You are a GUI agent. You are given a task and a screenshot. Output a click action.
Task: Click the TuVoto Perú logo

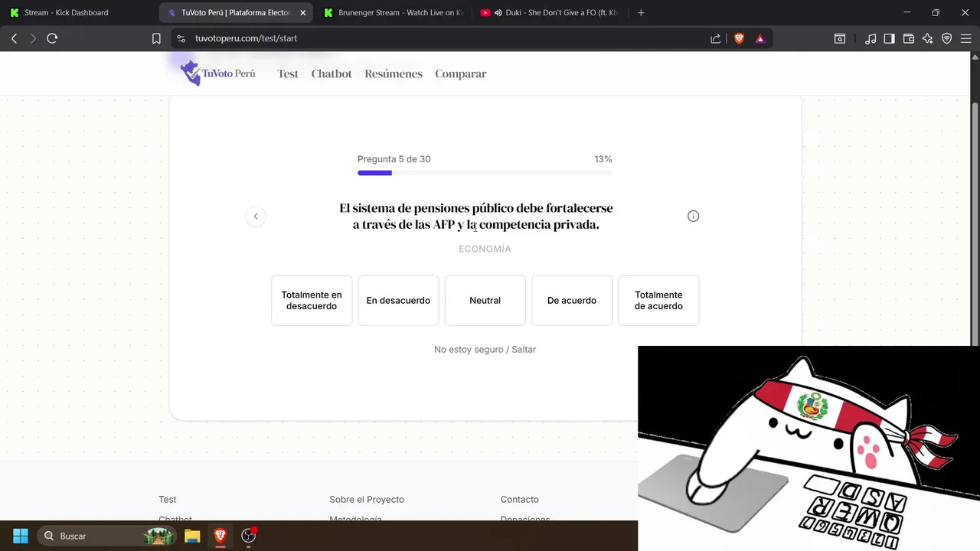click(217, 73)
